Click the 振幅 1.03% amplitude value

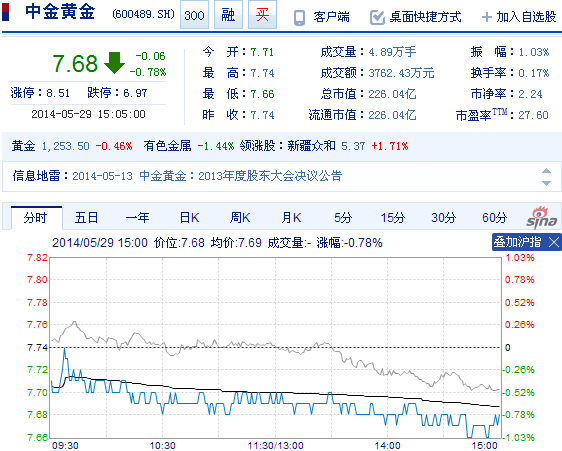tap(534, 52)
